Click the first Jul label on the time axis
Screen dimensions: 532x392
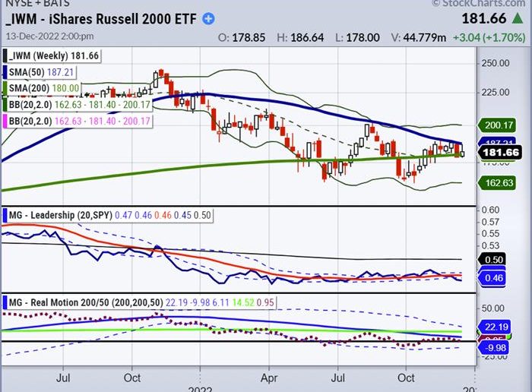63,378
